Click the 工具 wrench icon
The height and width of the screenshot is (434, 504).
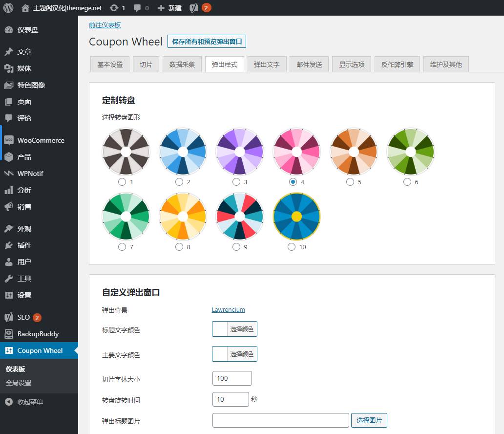click(x=9, y=279)
